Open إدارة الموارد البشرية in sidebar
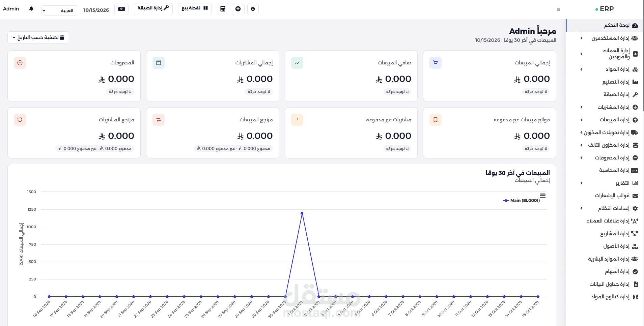 pyautogui.click(x=605, y=259)
